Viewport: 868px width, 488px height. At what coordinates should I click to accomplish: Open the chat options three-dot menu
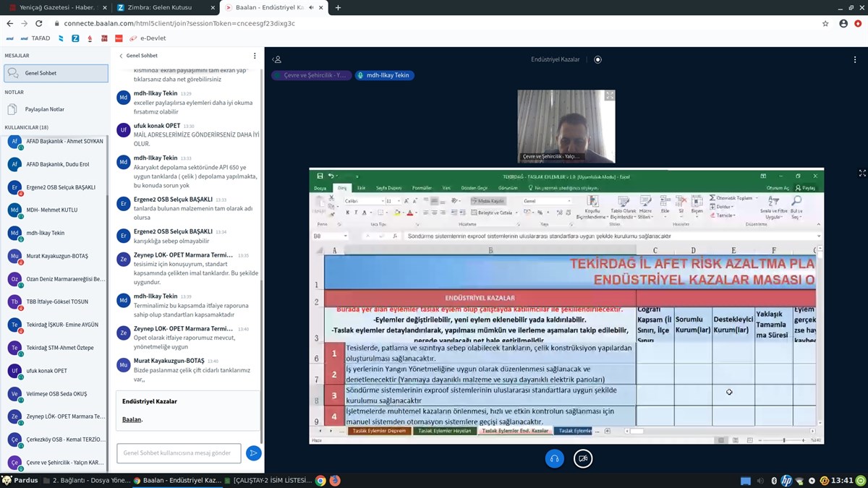click(x=255, y=56)
